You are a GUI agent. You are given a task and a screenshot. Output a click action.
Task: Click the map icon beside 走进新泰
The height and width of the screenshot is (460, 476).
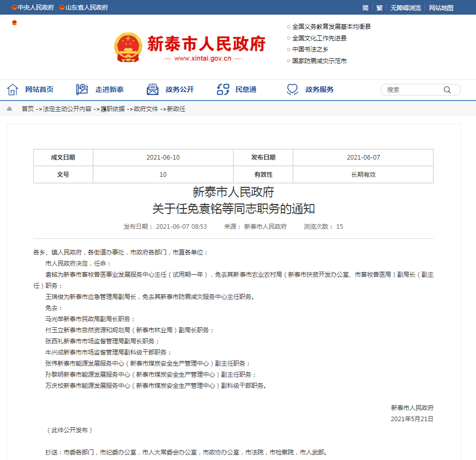(x=82, y=89)
